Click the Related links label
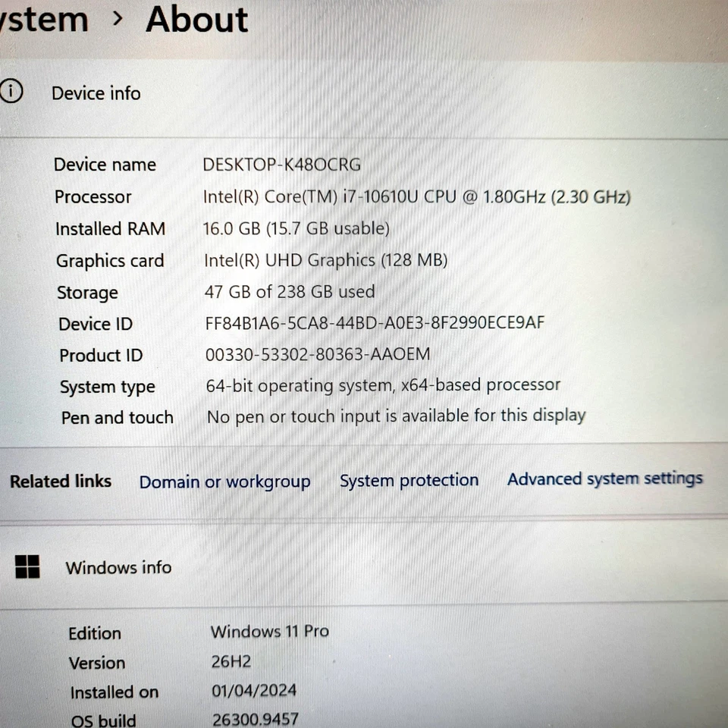Image resolution: width=728 pixels, height=728 pixels. pos(61,482)
